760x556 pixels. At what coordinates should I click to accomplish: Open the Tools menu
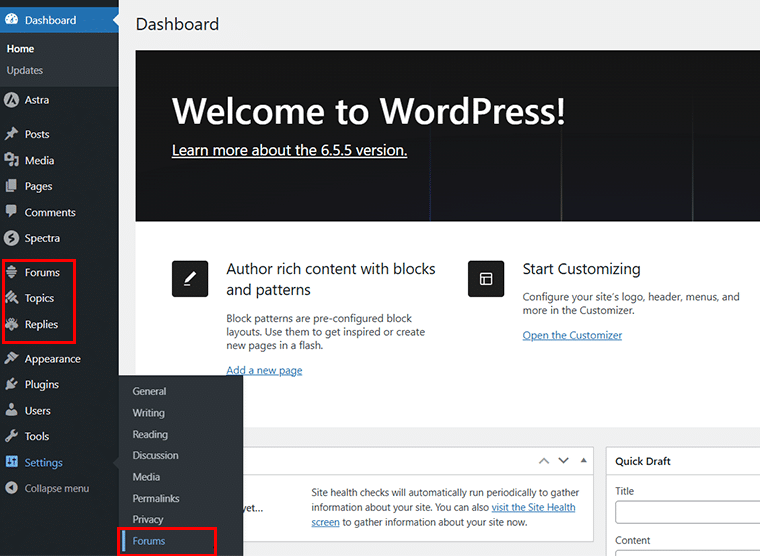pos(59,436)
